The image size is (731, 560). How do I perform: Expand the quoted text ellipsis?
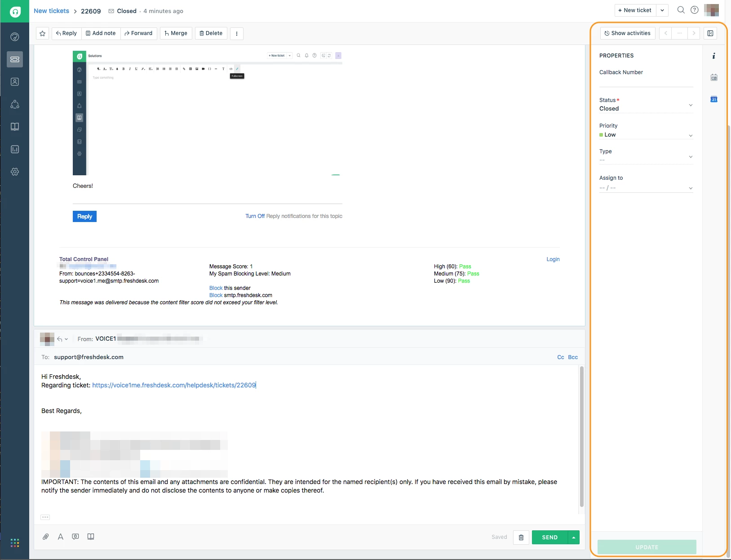click(45, 517)
